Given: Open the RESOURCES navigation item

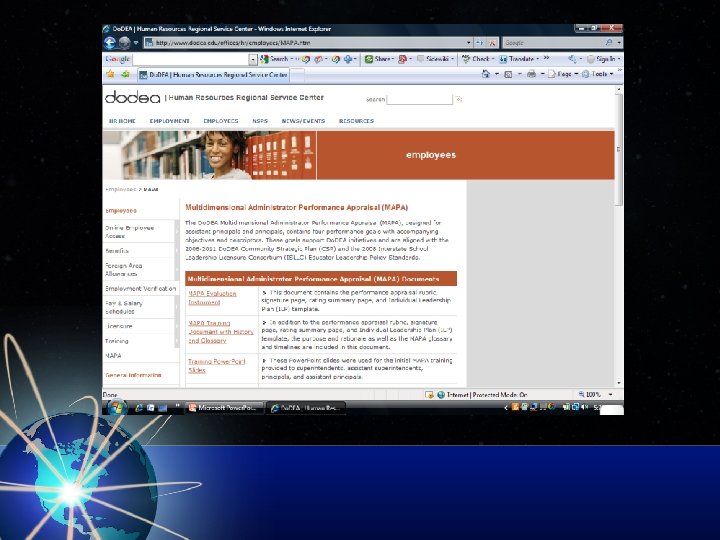Looking at the screenshot, I should click(x=356, y=121).
